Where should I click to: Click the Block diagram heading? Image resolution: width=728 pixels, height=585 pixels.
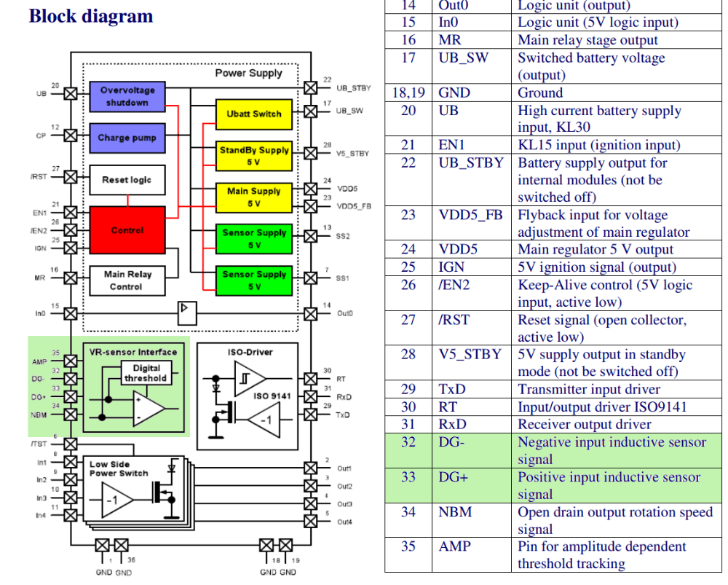click(91, 16)
